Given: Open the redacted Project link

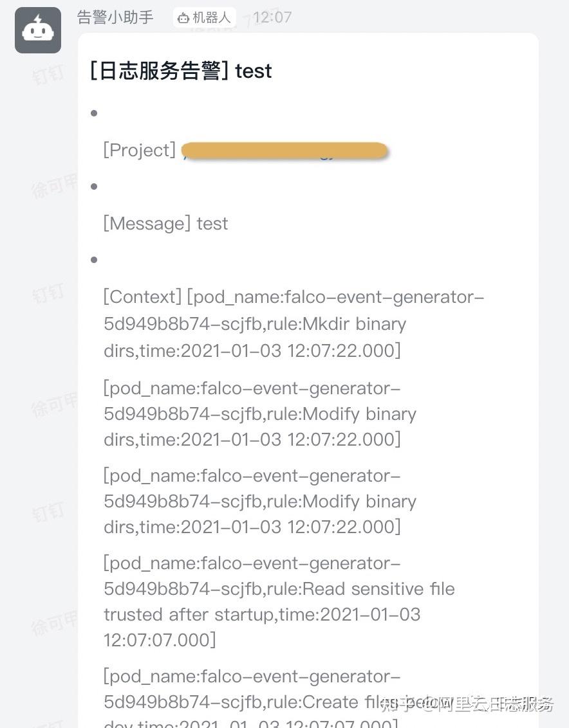Looking at the screenshot, I should point(284,150).
